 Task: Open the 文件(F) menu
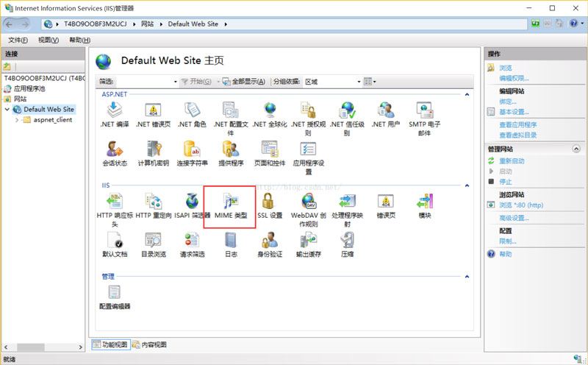(18, 40)
